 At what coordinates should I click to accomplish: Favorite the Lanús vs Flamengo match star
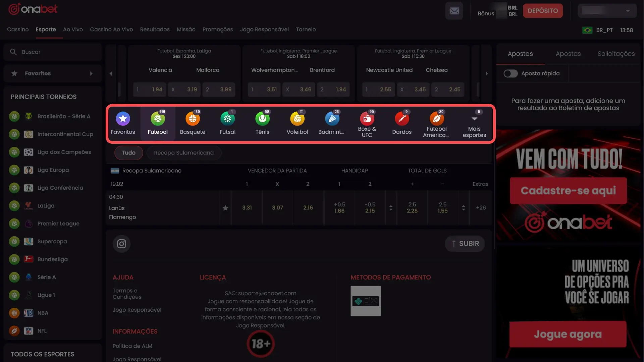pyautogui.click(x=225, y=208)
